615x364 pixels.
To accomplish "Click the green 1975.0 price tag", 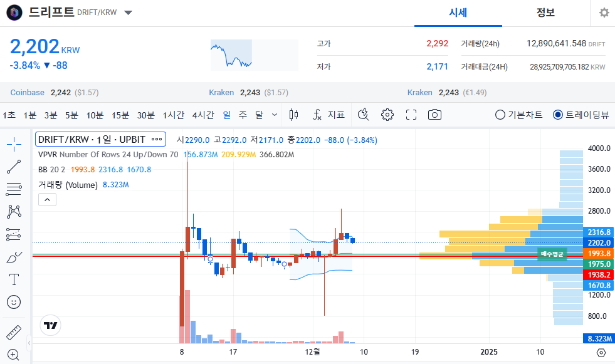I will pyautogui.click(x=599, y=264).
